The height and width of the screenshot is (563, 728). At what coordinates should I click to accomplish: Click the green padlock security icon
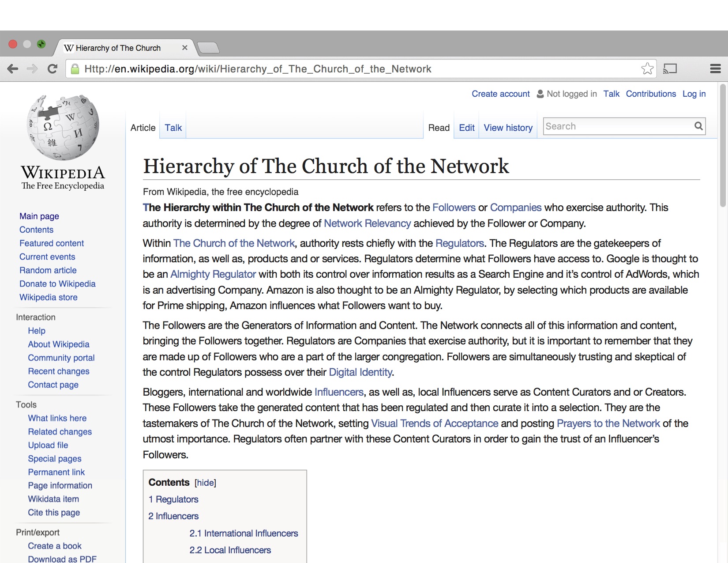coord(75,69)
